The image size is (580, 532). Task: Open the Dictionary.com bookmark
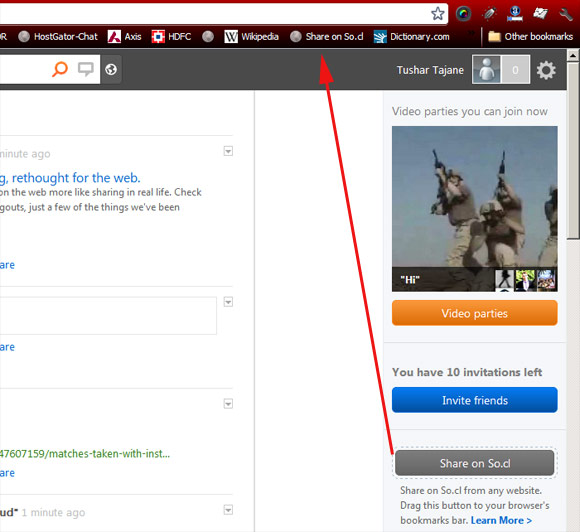click(411, 37)
